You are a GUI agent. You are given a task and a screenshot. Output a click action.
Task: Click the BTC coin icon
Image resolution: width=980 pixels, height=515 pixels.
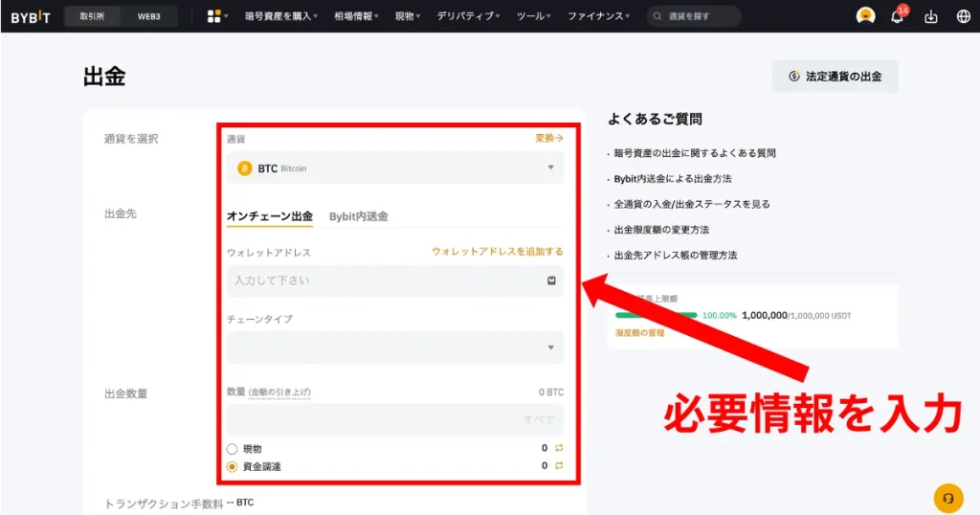click(x=244, y=168)
